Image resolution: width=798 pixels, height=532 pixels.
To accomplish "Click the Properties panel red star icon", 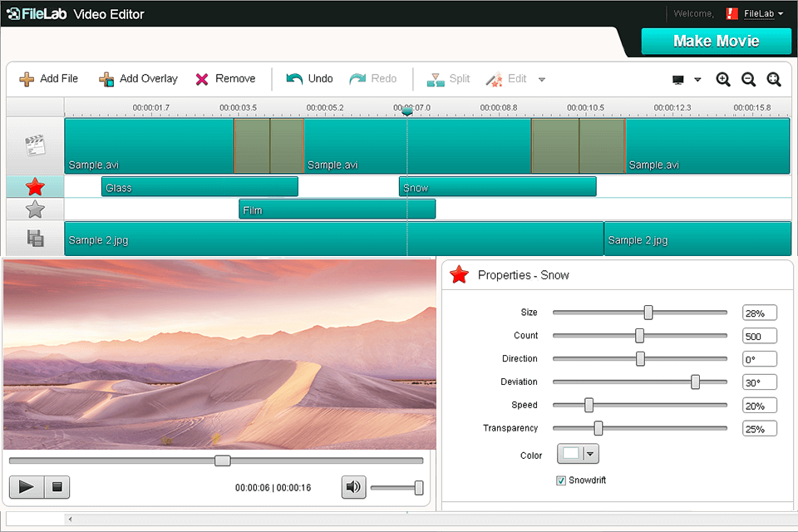I will pos(459,274).
